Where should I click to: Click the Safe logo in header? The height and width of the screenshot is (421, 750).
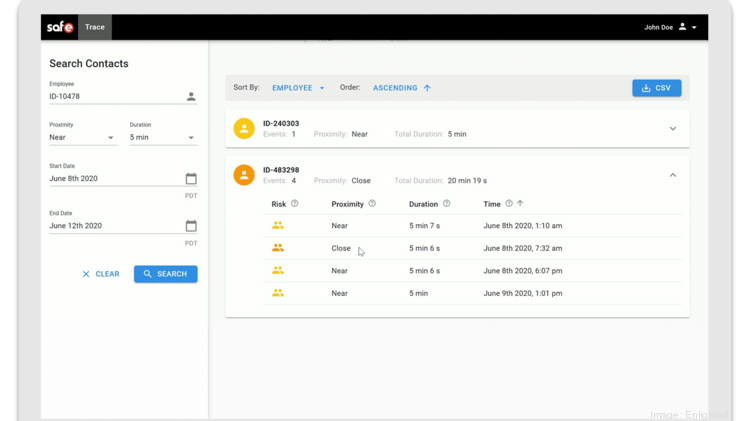point(60,27)
